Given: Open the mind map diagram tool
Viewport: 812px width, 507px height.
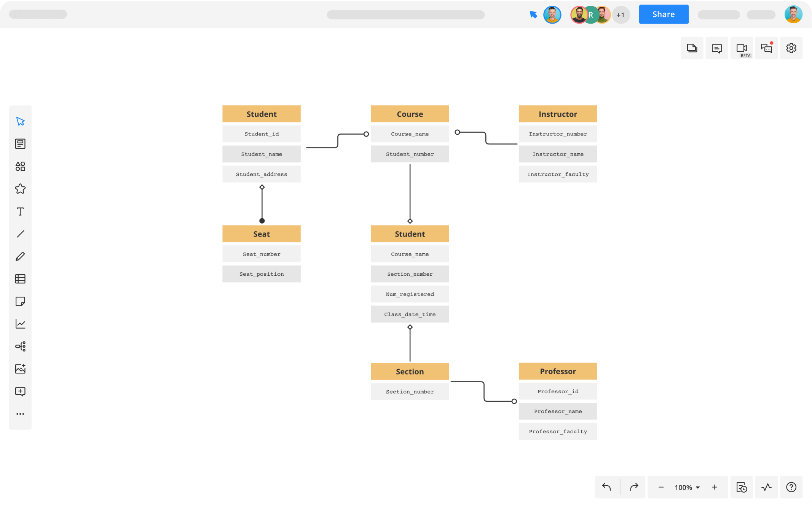Looking at the screenshot, I should click(20, 346).
